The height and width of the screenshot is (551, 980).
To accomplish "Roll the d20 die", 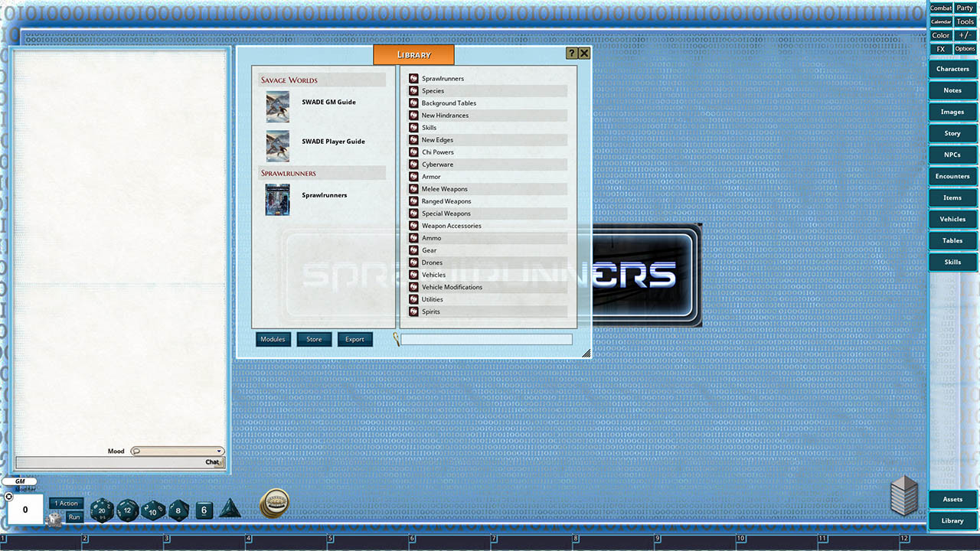I will [x=102, y=510].
